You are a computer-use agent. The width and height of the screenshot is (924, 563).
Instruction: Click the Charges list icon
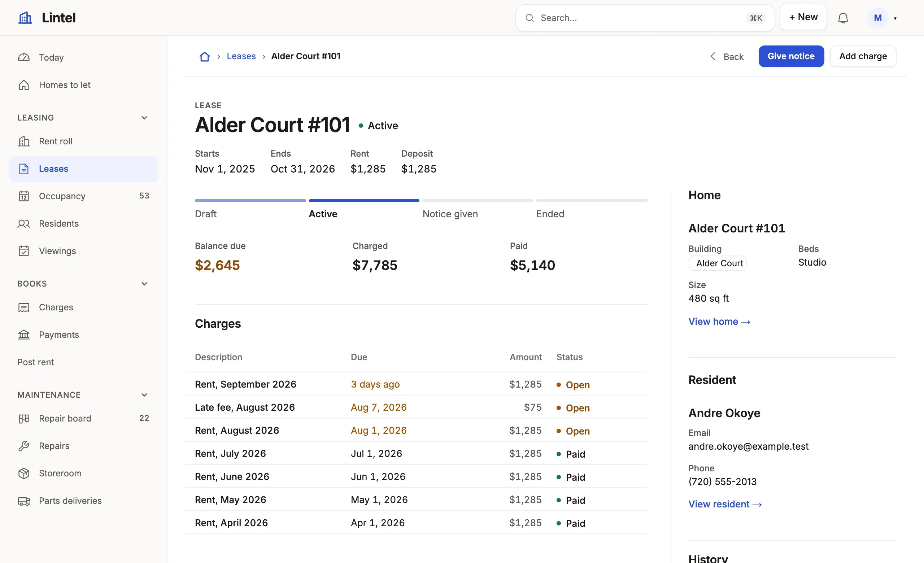[x=23, y=307]
